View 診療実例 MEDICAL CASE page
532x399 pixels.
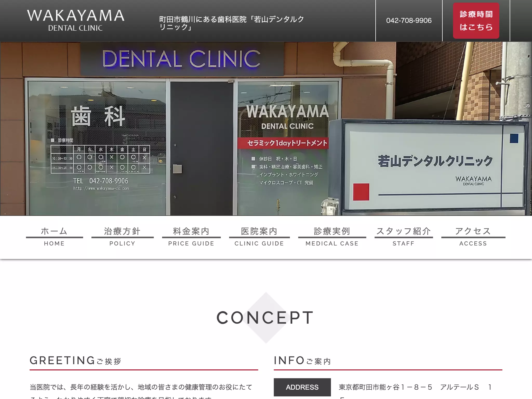point(332,237)
